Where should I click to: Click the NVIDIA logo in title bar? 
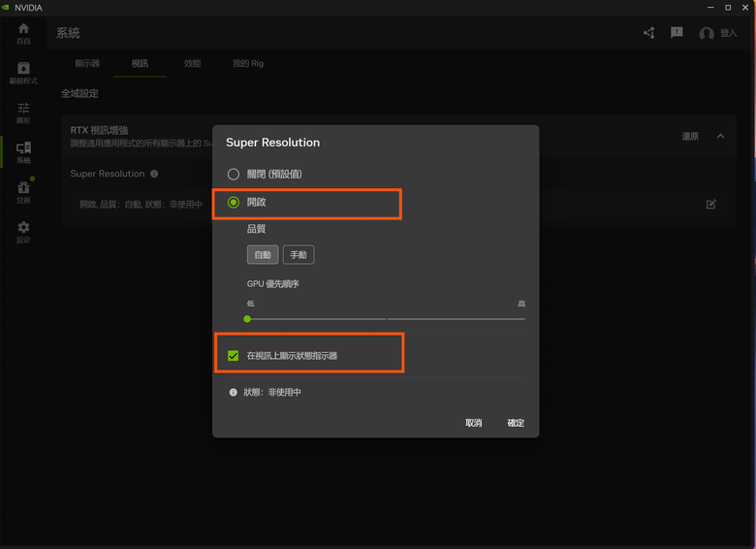(x=6, y=8)
